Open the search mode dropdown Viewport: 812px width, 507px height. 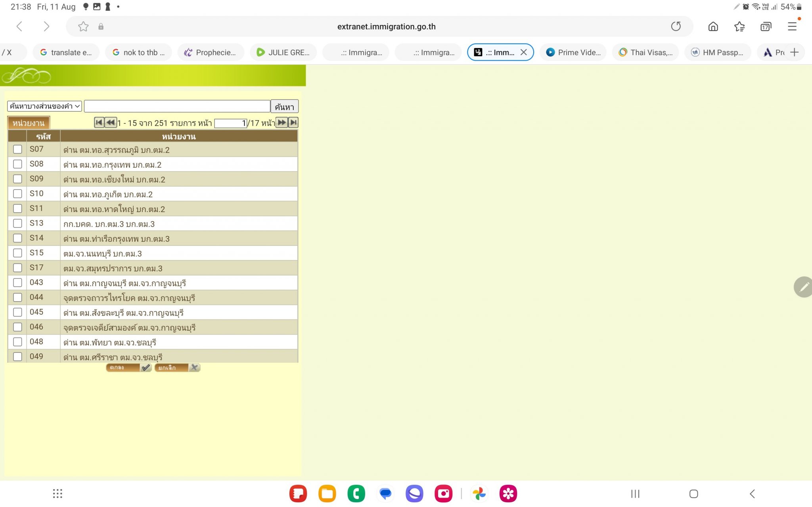pos(44,106)
